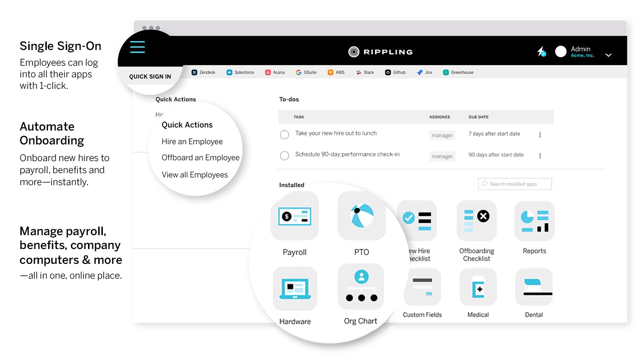Open the lightning bolt notifications icon
Viewport: 644px width, 362px height.
click(541, 51)
